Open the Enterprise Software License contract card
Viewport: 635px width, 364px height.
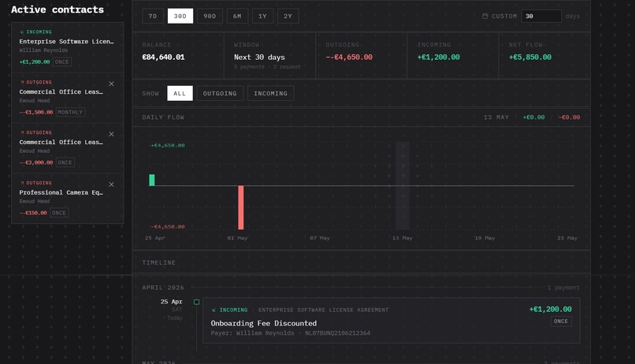coord(68,47)
